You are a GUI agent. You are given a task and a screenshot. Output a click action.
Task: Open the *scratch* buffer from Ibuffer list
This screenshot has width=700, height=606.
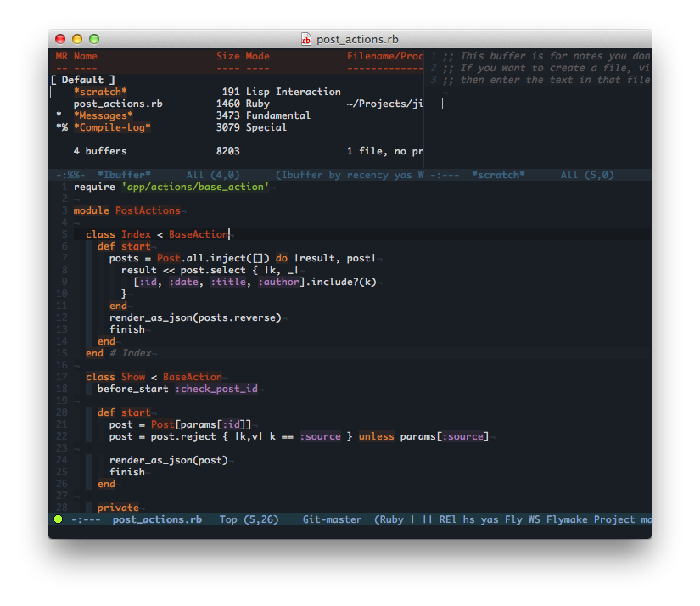tap(100, 92)
